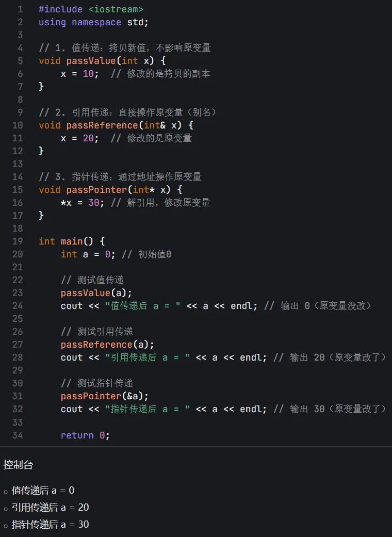Click the comment '// 1. 值传递：拷贝新值，不影响原变量'
Image resolution: width=392 pixels, height=537 pixels.
coord(125,48)
